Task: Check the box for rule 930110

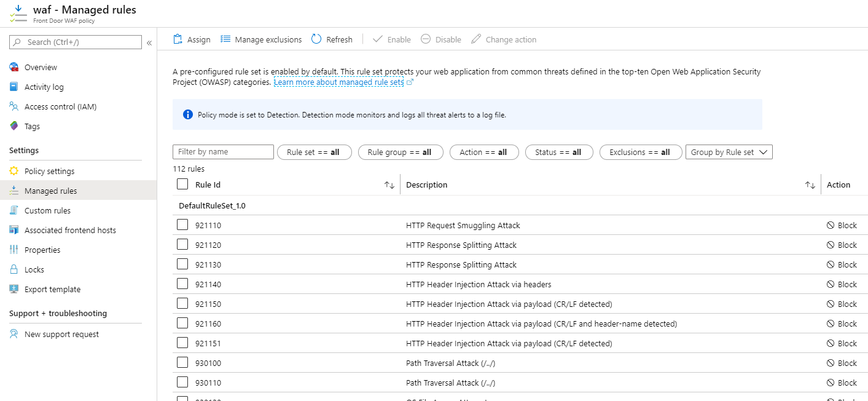Action: pyautogui.click(x=182, y=382)
